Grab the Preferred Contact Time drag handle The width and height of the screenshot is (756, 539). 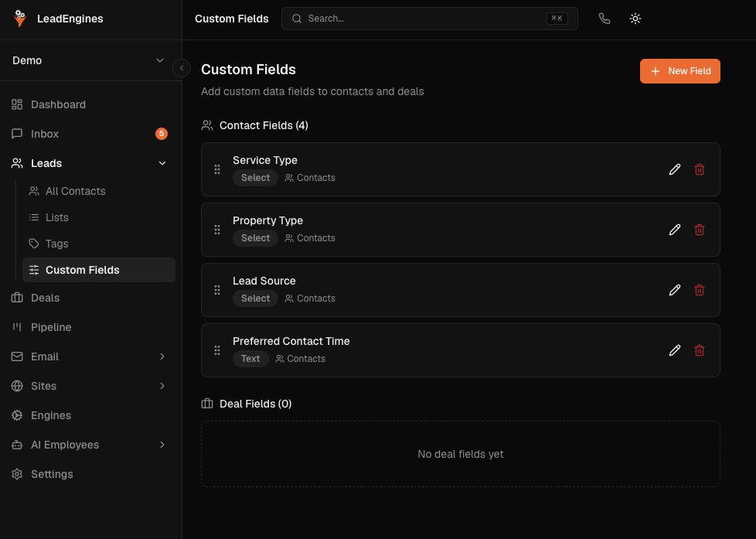217,350
